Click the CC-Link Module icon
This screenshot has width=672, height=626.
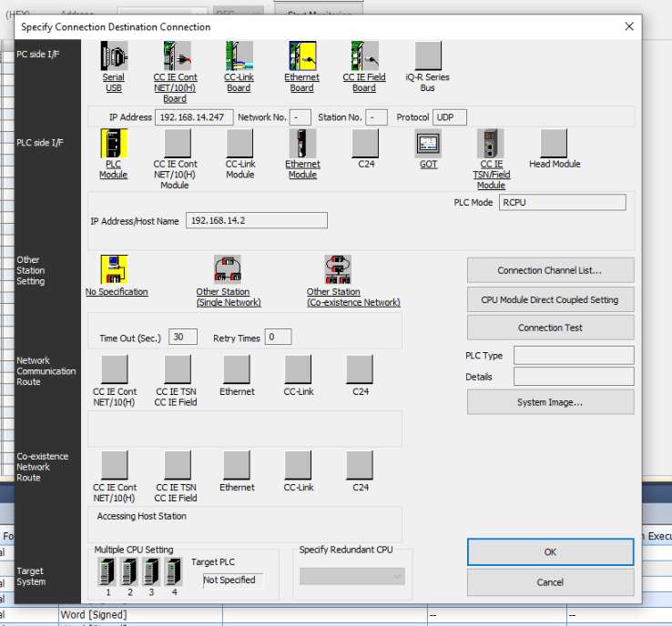click(239, 144)
